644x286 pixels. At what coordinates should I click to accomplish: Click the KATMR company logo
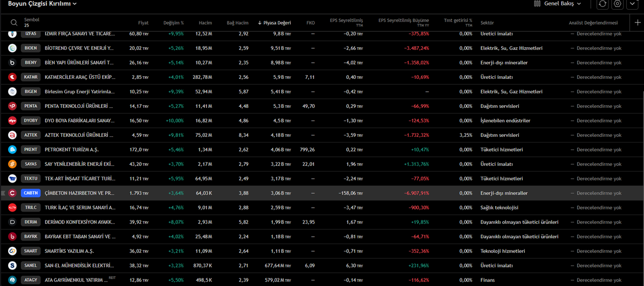[12, 77]
